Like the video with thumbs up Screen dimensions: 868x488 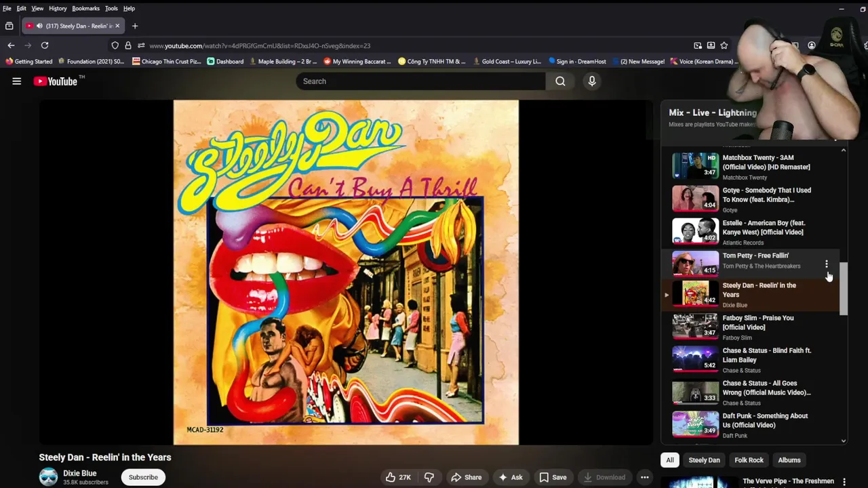398,477
